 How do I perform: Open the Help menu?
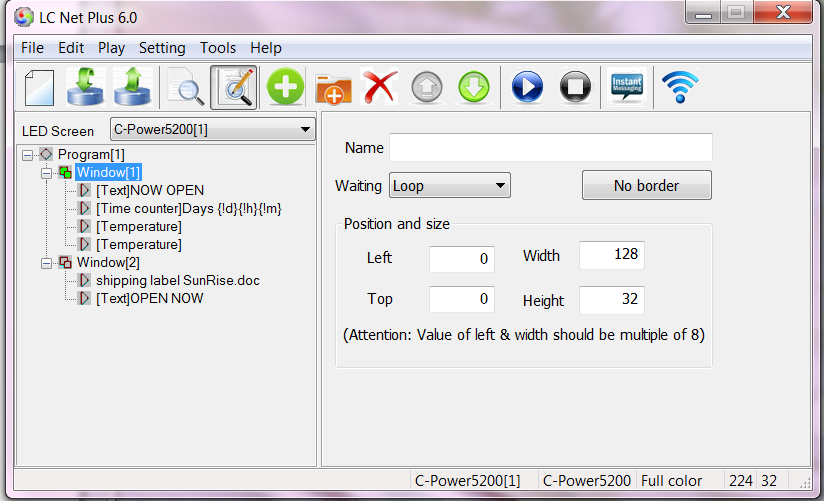(x=266, y=48)
